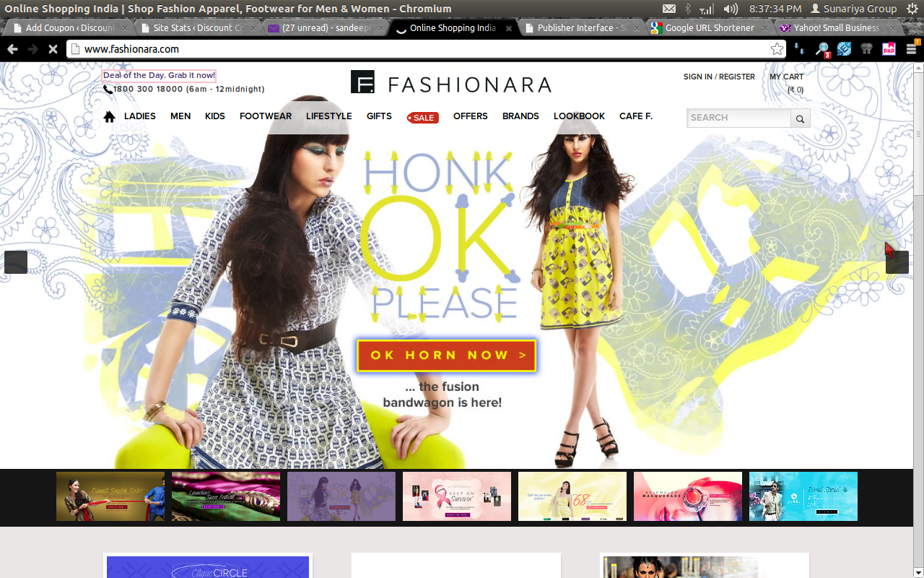The width and height of the screenshot is (924, 578).
Task: Close the Google URL Shortener tab
Action: pyautogui.click(x=765, y=28)
